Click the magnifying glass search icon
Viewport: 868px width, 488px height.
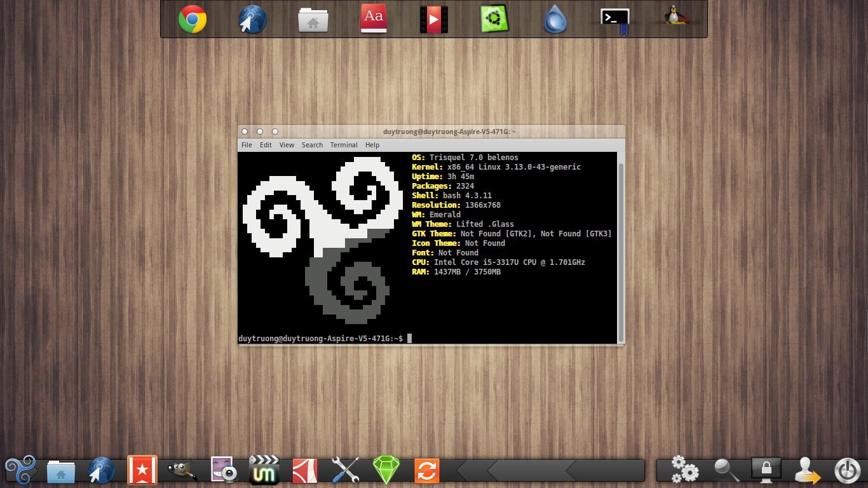(726, 470)
